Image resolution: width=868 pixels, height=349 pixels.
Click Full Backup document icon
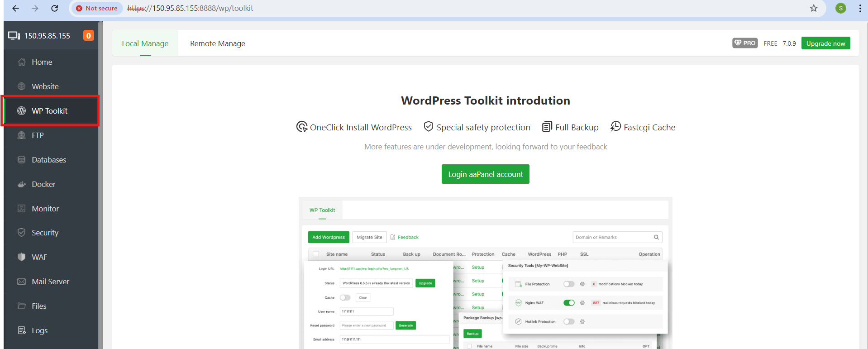547,127
